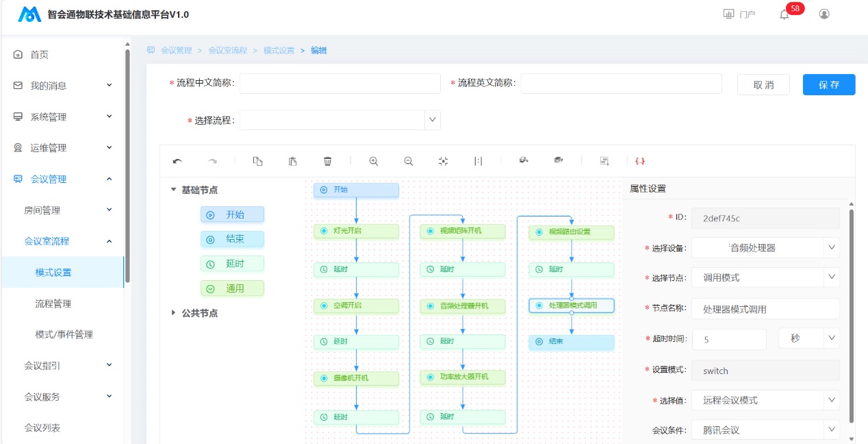This screenshot has height=444, width=868.
Task: Click the 流程中文简称 input field
Action: [x=340, y=84]
